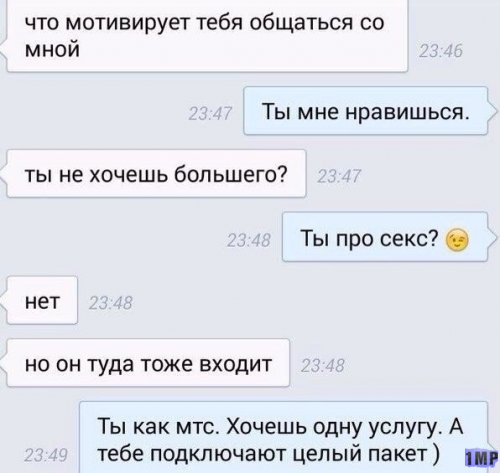Click timestamp 23:47 after 'ты не хочешь большего?'

coord(339,177)
